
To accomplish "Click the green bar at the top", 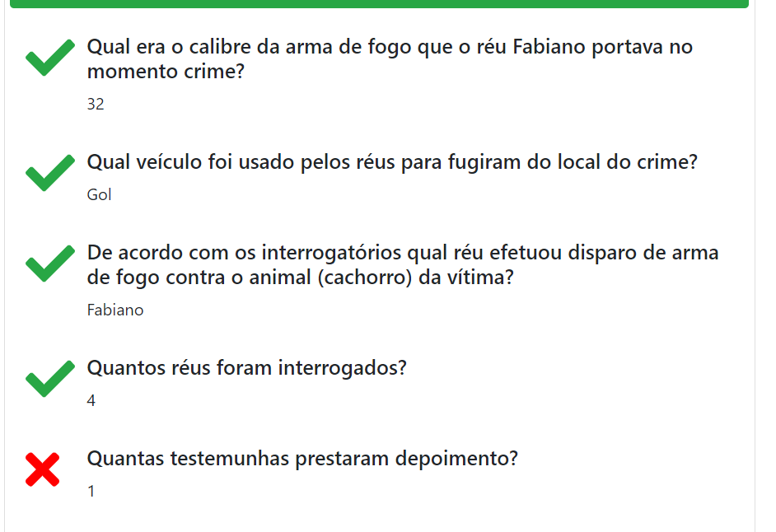I will click(379, 3).
